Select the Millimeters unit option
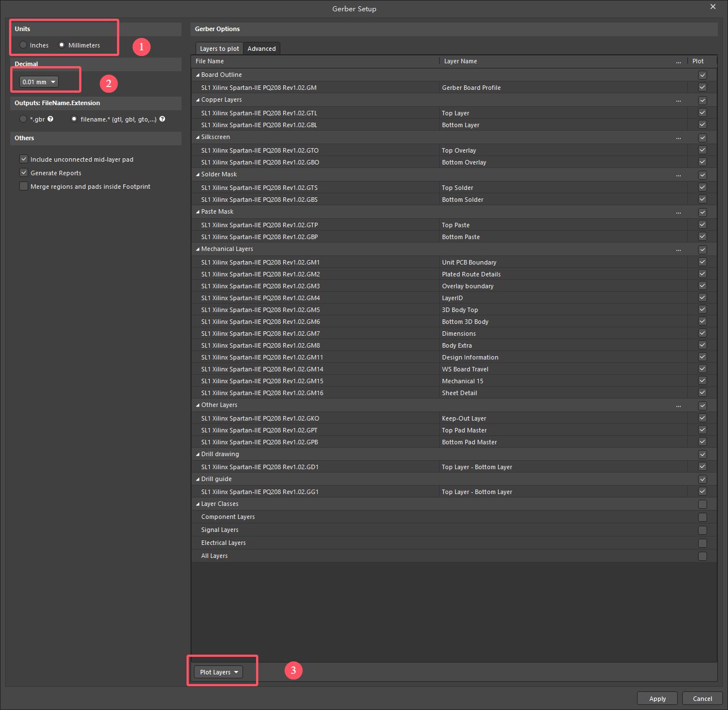The width and height of the screenshot is (728, 710). coord(62,45)
